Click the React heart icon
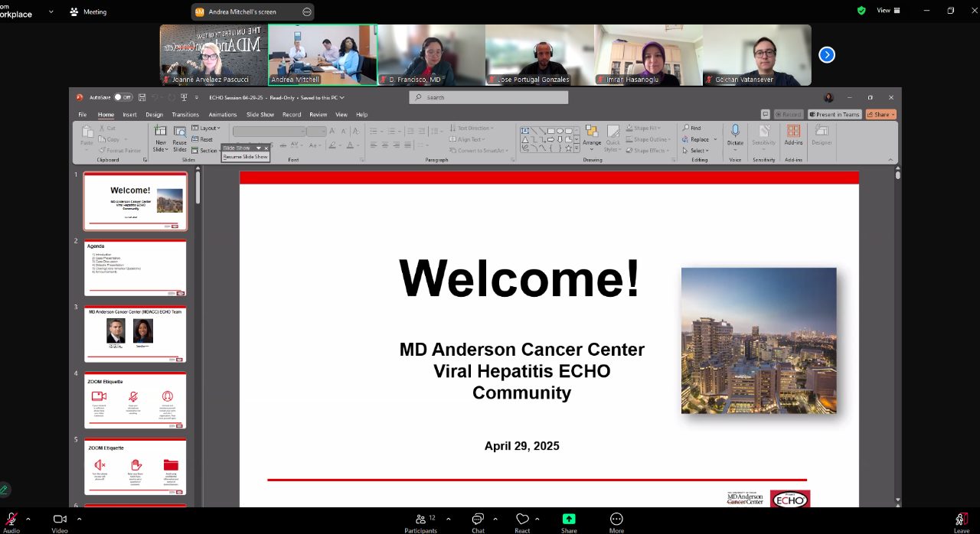980x534 pixels. click(522, 519)
